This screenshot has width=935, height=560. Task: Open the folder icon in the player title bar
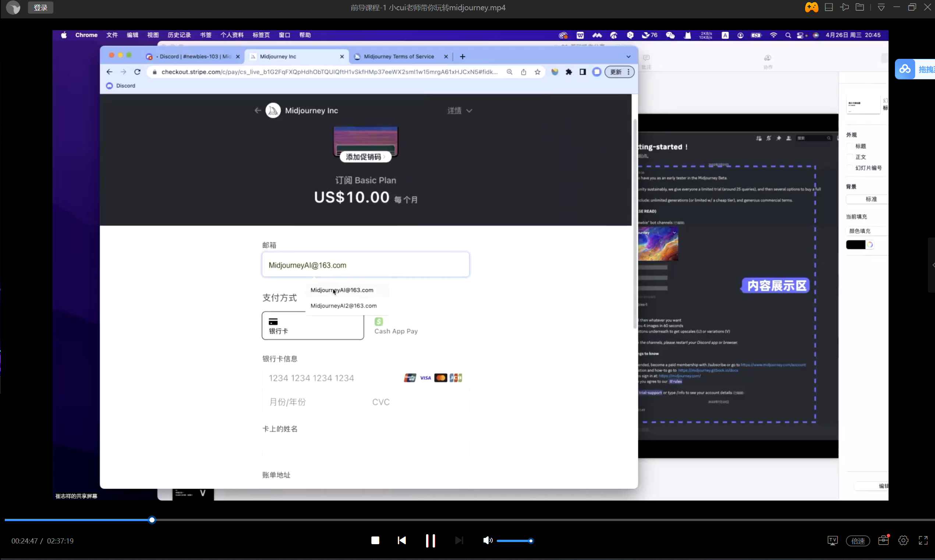860,7
